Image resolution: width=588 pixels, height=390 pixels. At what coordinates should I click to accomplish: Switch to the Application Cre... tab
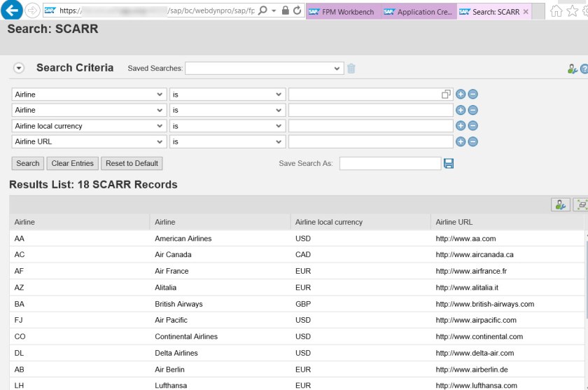417,12
